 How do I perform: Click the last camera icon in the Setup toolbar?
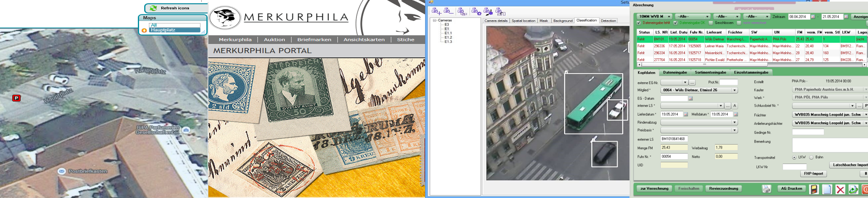tap(500, 11)
